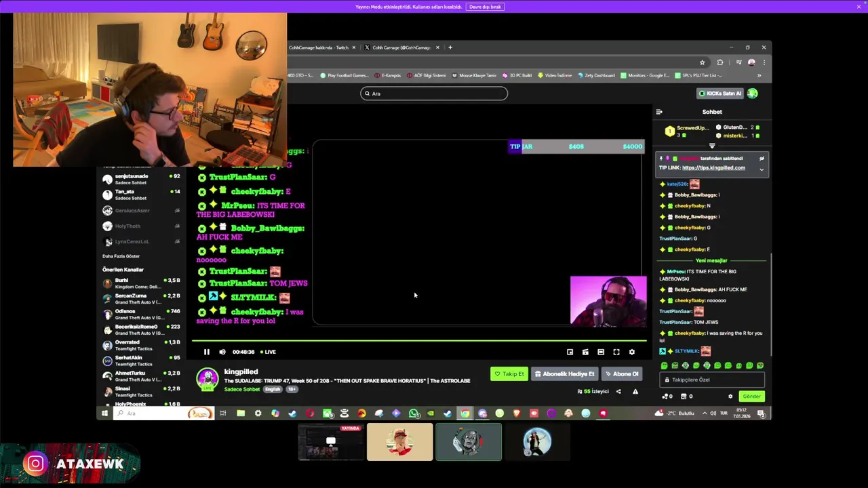Image resolution: width=868 pixels, height=488 pixels.
Task: Switch to the Cohh Carnage X tab
Action: pyautogui.click(x=401, y=47)
